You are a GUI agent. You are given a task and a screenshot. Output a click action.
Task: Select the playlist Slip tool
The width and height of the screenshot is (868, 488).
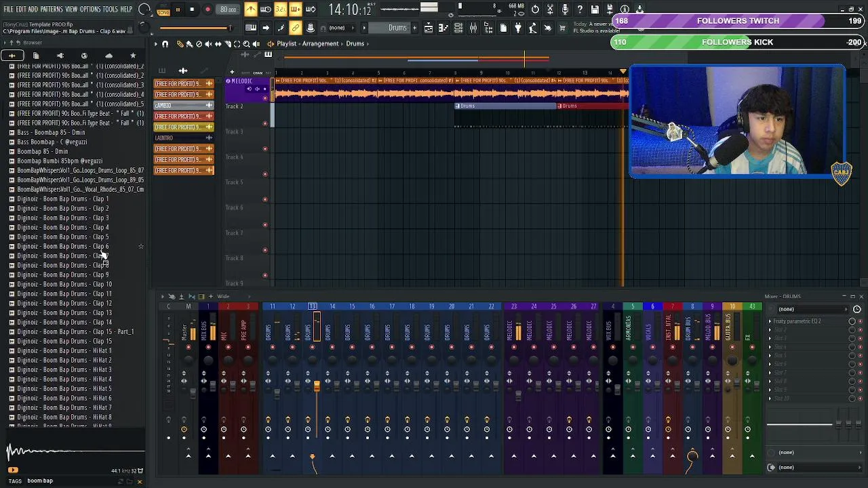pos(218,43)
